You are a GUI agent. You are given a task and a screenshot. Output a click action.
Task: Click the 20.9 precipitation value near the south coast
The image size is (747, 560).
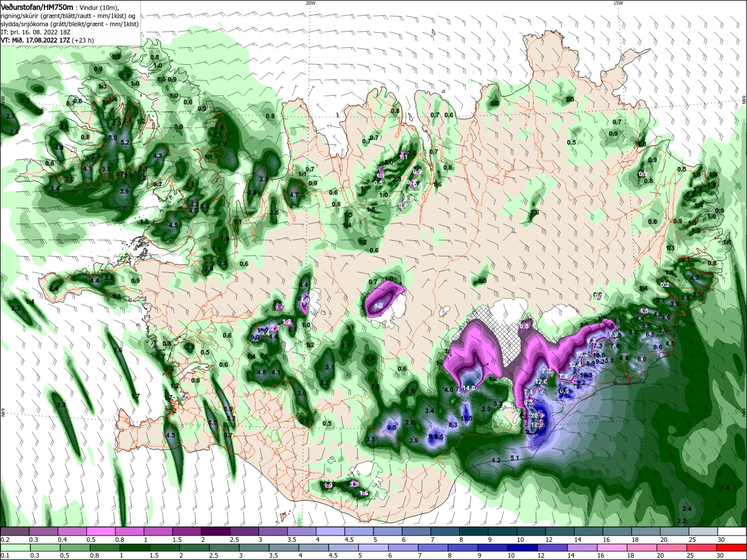pyautogui.click(x=537, y=416)
